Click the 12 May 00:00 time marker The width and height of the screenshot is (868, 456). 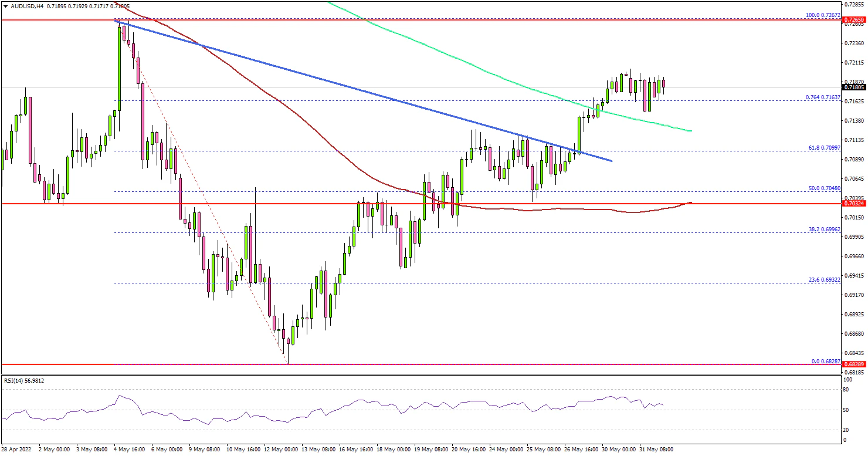point(282,450)
